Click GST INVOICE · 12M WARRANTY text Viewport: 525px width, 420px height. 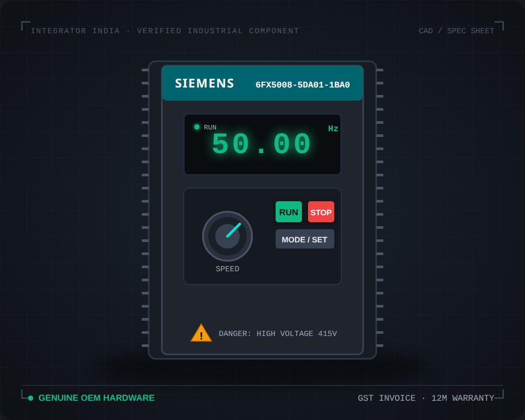coord(426,398)
